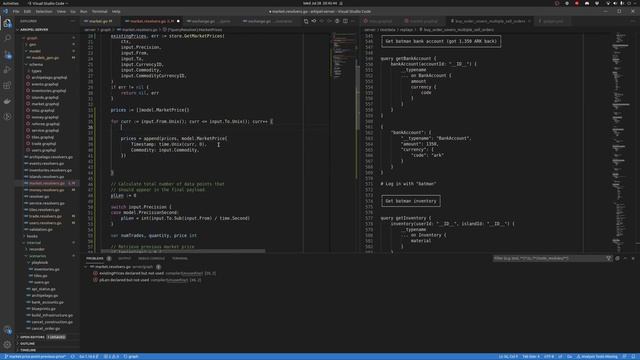Expand the Open Editors section

coord(32,337)
